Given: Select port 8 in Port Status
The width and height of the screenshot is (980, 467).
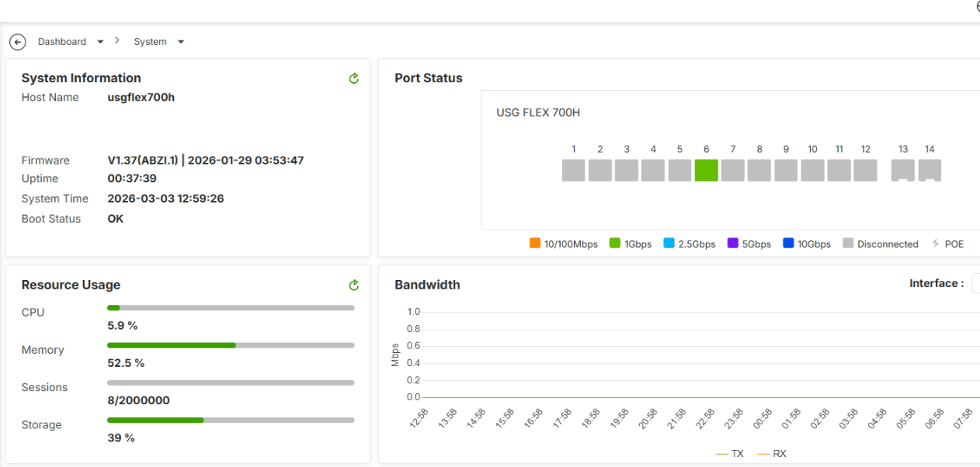Looking at the screenshot, I should tap(759, 171).
